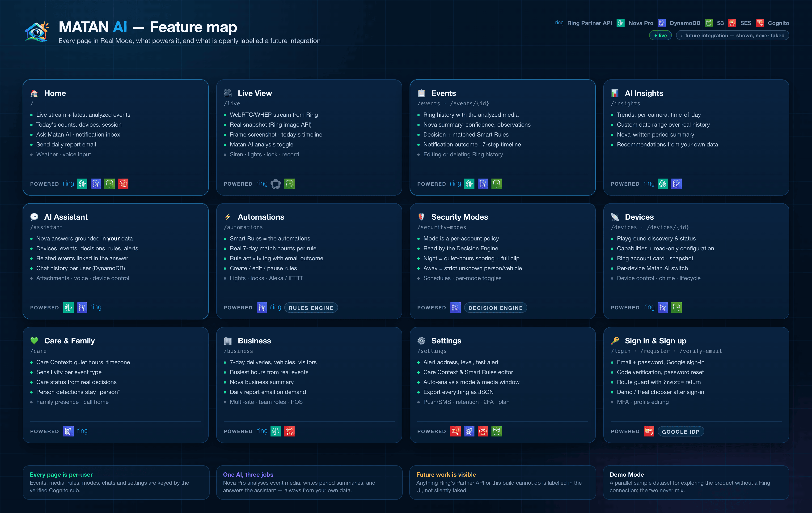Click 'Export everything as JSON'
The height and width of the screenshot is (513, 812).
click(459, 392)
